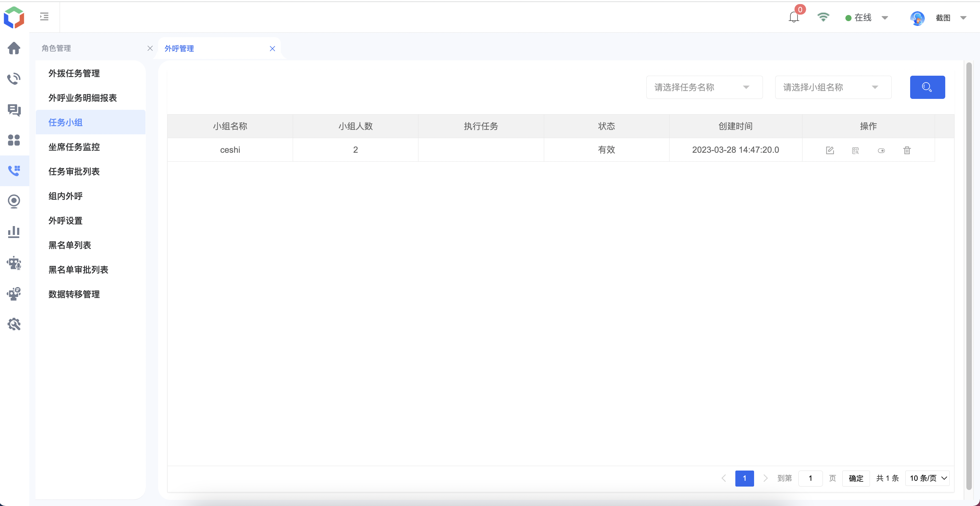Screen dimensions: 980x506
Task: Click the previous page arrow
Action: click(724, 478)
